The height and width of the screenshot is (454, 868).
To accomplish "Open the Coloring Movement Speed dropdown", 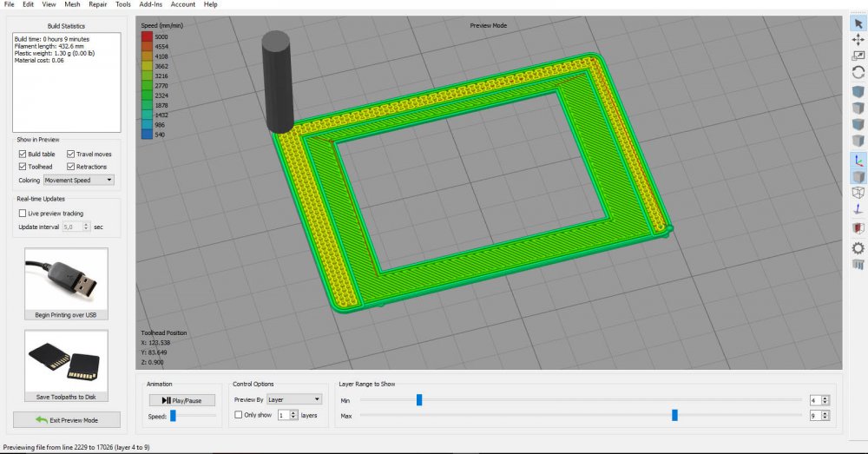I will click(x=79, y=180).
